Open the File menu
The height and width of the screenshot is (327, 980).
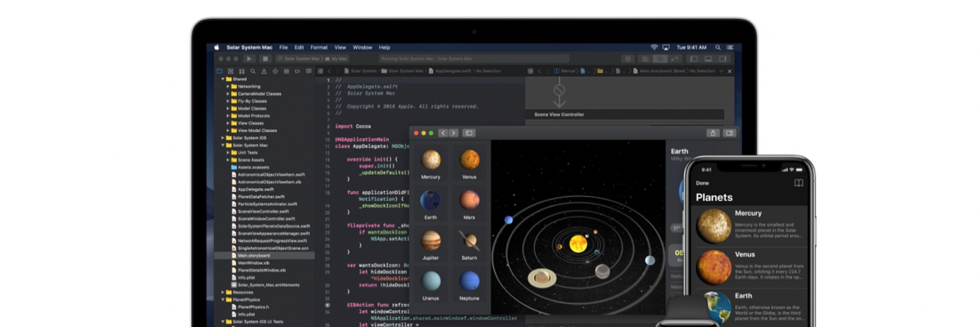283,47
